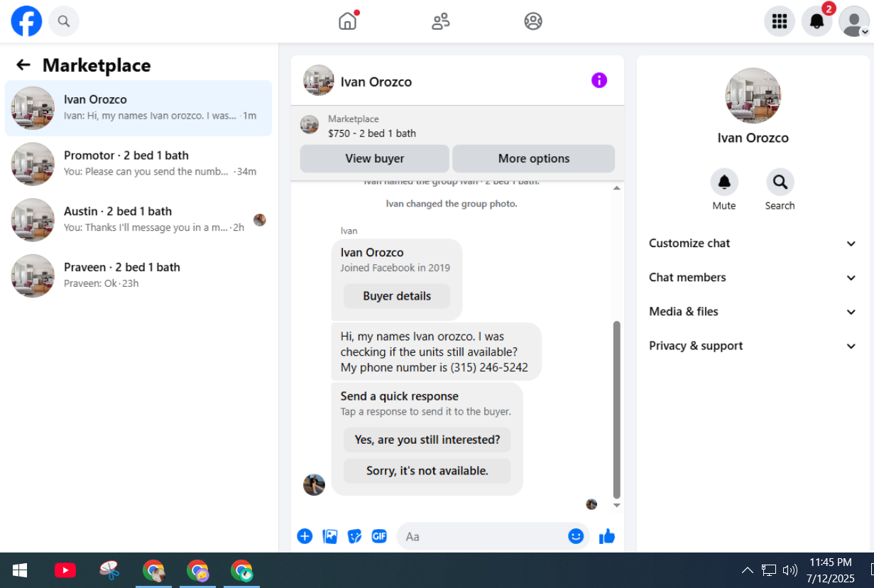Choose a sticker icon in composer

pyautogui.click(x=355, y=536)
